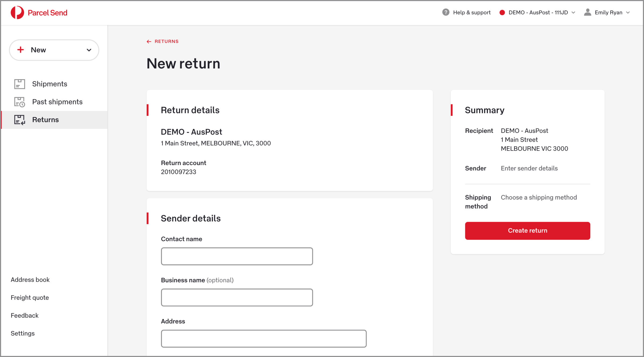Focus the Contact name input field
The height and width of the screenshot is (357, 644).
(x=237, y=256)
